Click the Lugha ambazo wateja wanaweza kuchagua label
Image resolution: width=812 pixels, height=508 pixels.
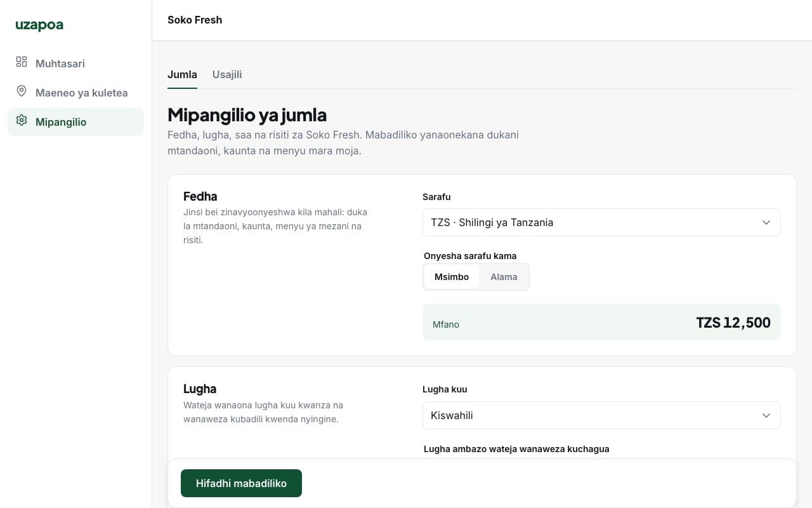516,449
